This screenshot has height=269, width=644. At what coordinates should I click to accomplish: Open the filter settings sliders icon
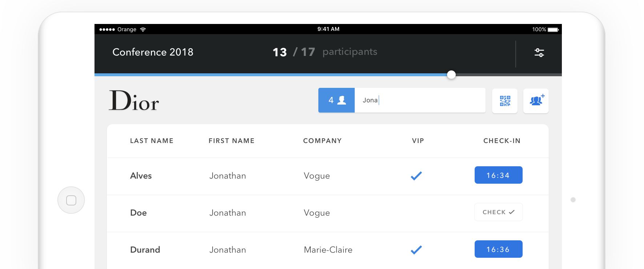pyautogui.click(x=539, y=53)
